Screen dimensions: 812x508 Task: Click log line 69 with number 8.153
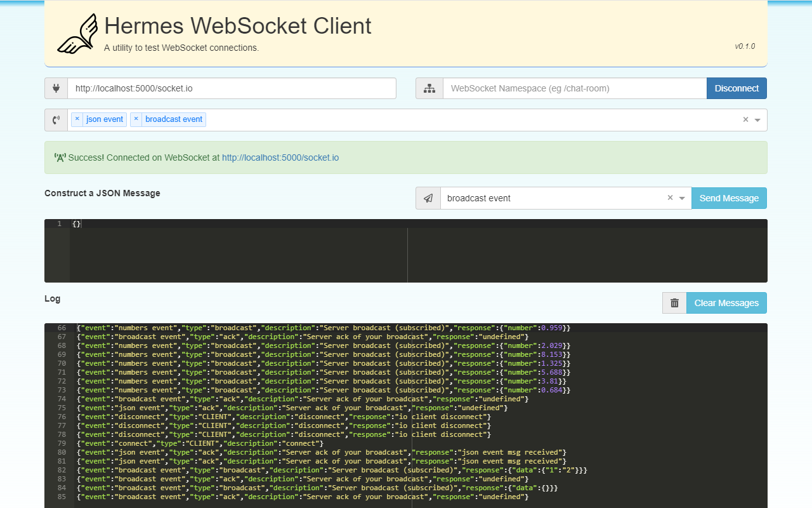[x=324, y=354]
